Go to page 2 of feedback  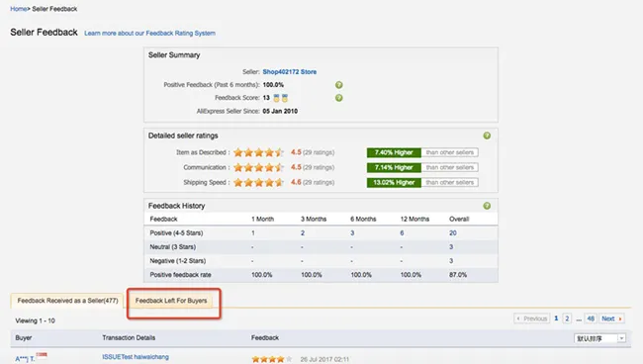pyautogui.click(x=567, y=318)
